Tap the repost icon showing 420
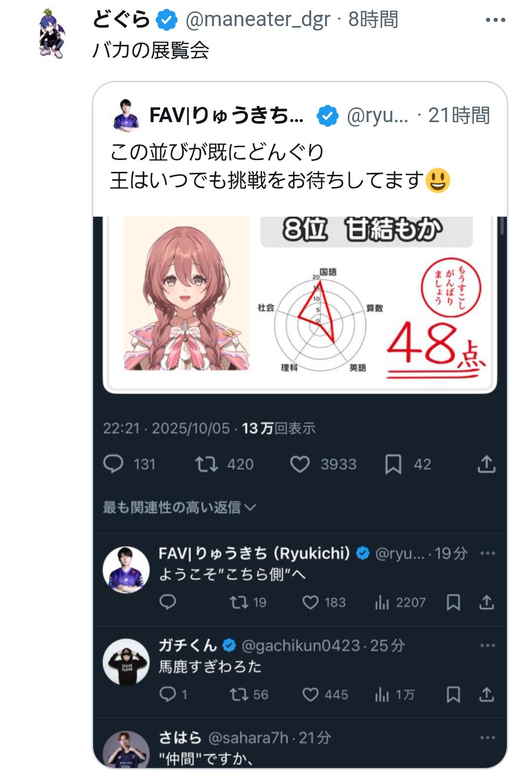Image resolution: width=532 pixels, height=782 pixels. (206, 464)
